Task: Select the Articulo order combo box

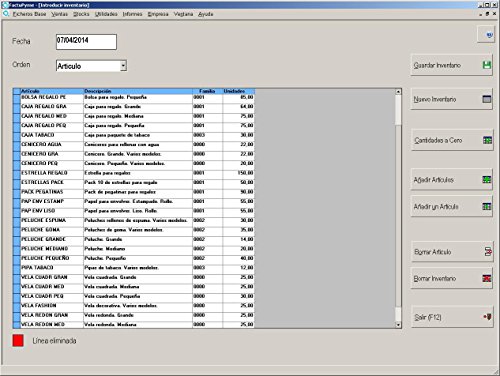Action: (91, 66)
